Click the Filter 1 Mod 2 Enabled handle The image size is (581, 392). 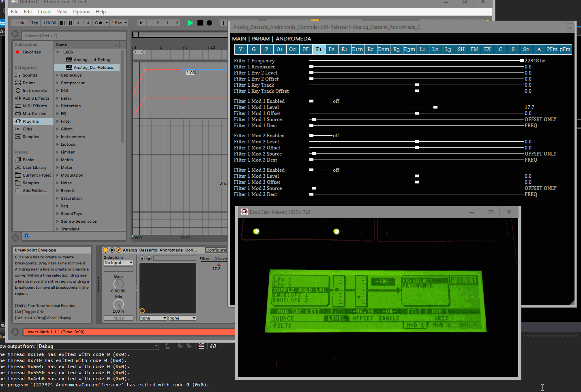click(311, 136)
